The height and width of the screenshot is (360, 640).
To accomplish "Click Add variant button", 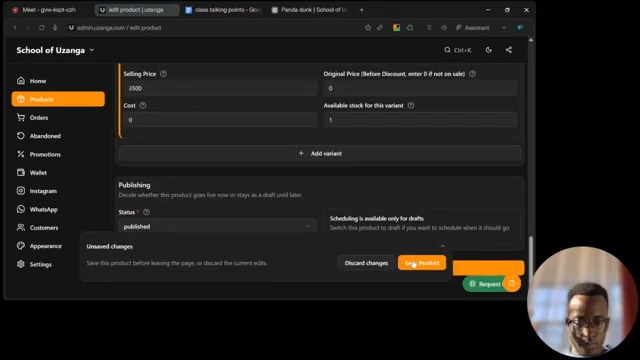I will tap(320, 153).
